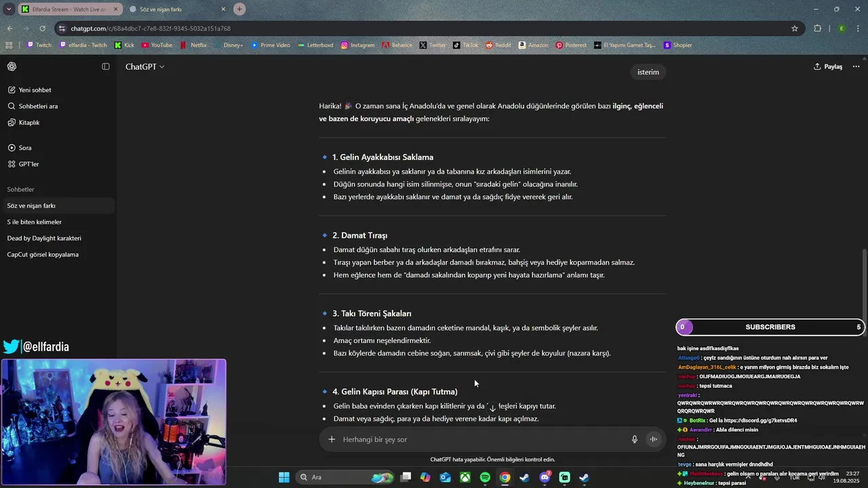Viewport: 868px width, 488px height.
Task: Open the Windows Start menu
Action: tap(284, 477)
